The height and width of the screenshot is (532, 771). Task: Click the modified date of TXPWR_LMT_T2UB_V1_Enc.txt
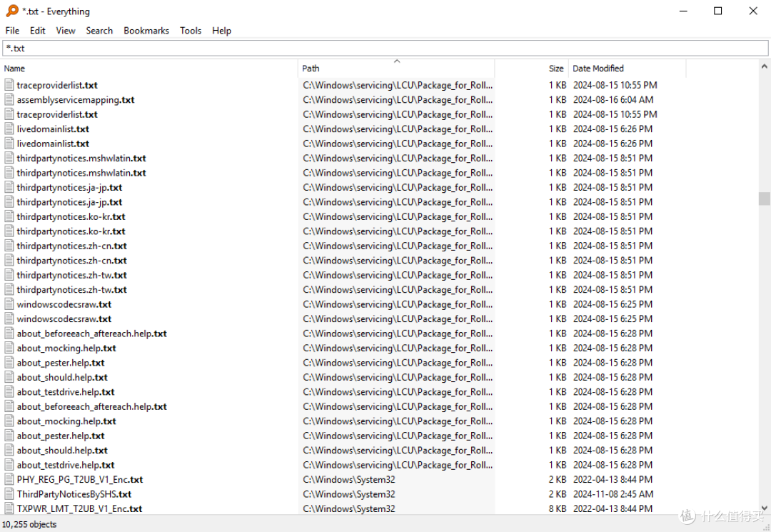(x=613, y=509)
